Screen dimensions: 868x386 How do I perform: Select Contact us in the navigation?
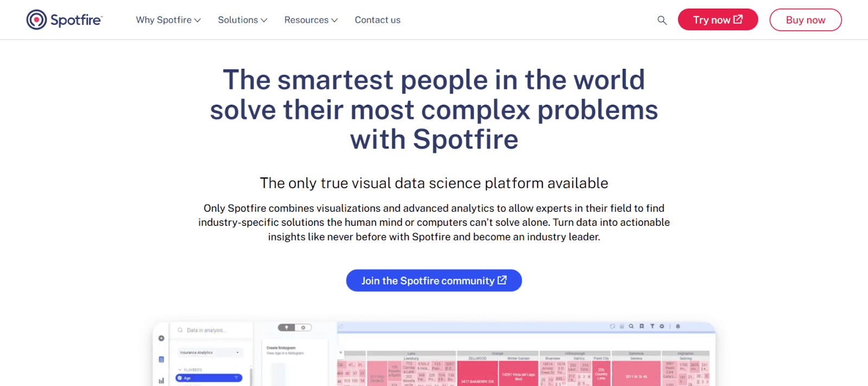(378, 20)
